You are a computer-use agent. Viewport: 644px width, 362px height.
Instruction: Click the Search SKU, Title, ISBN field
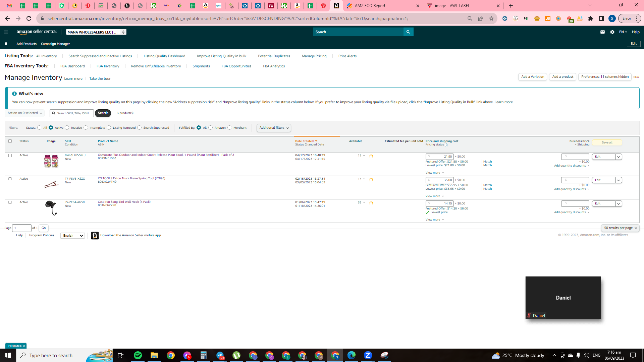[x=72, y=113]
